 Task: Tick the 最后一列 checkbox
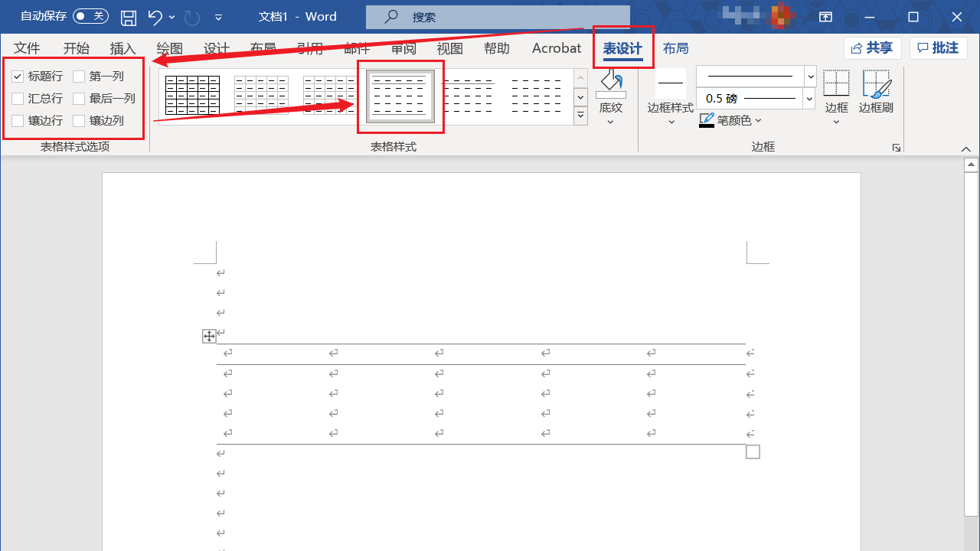click(x=79, y=99)
